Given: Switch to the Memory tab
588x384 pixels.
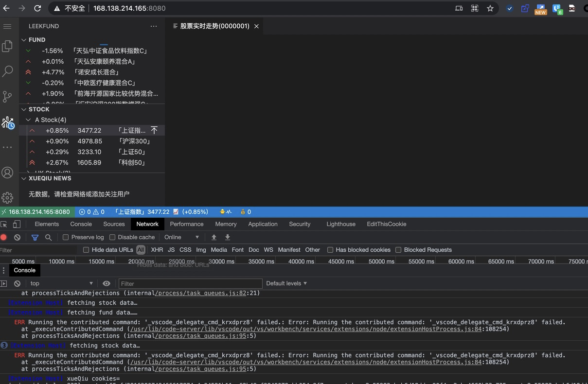Looking at the screenshot, I should tap(226, 224).
